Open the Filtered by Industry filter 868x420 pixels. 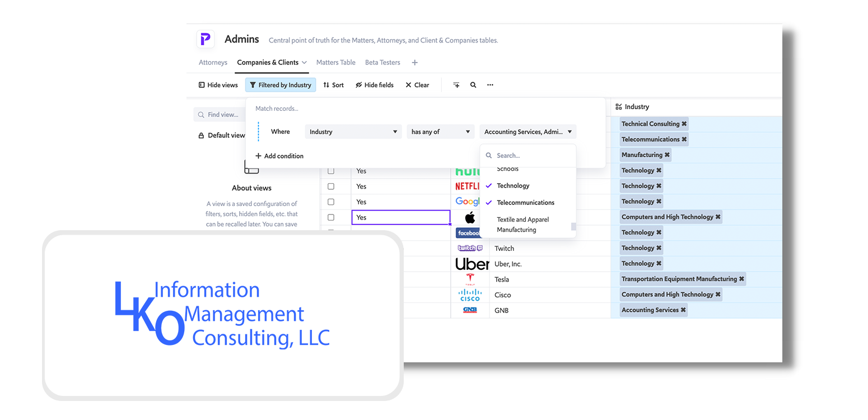pyautogui.click(x=281, y=85)
